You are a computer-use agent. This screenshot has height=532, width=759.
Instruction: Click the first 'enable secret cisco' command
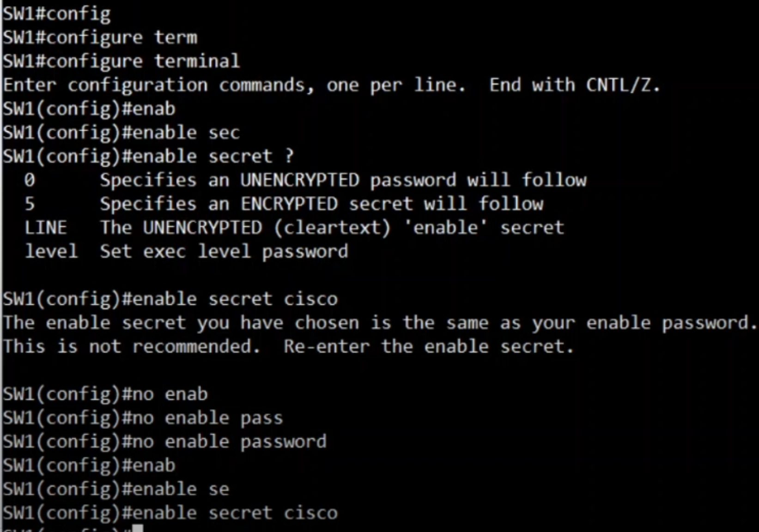(x=170, y=299)
